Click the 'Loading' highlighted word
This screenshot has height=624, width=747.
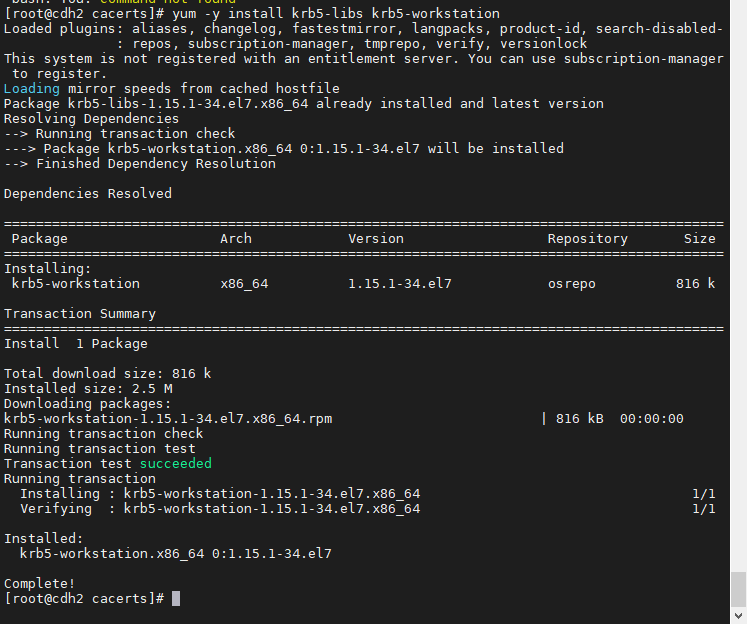tap(32, 89)
